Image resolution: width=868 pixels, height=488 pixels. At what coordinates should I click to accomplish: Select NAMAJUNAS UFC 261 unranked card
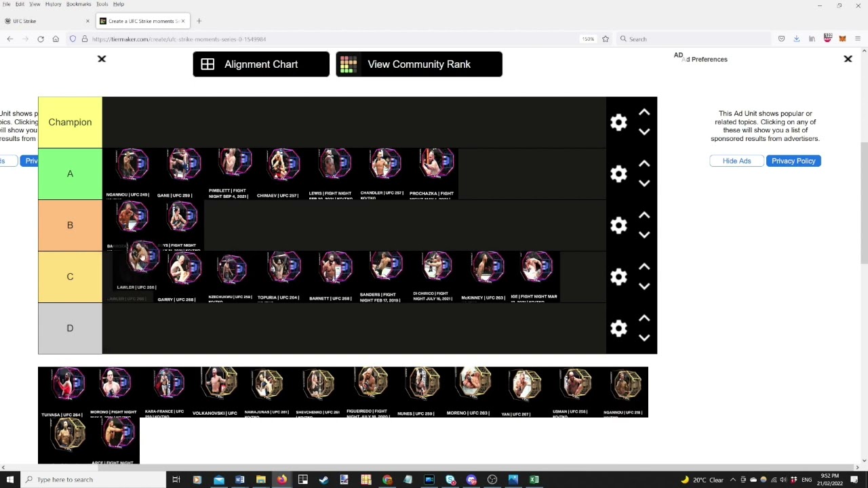pos(267,392)
